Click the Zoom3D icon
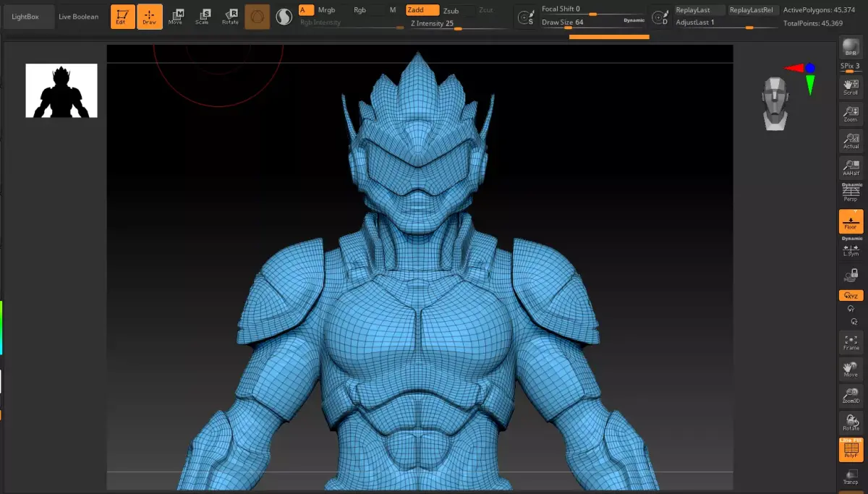 tap(851, 396)
